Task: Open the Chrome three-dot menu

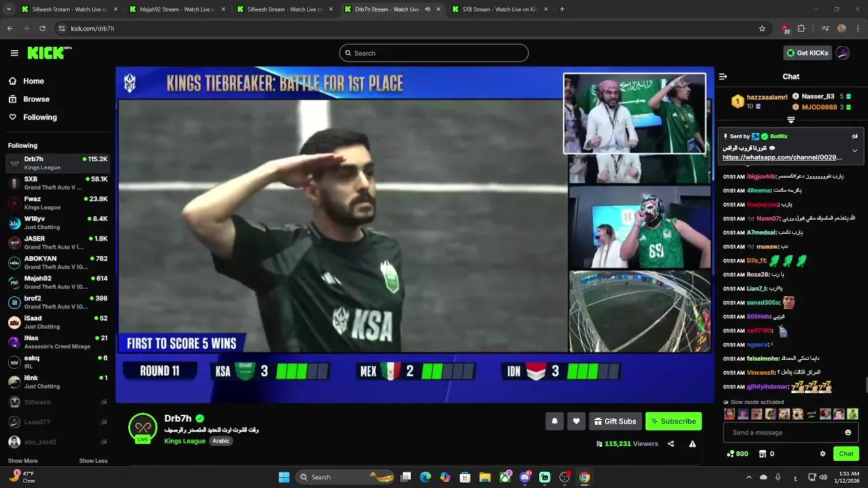Action: [859, 28]
